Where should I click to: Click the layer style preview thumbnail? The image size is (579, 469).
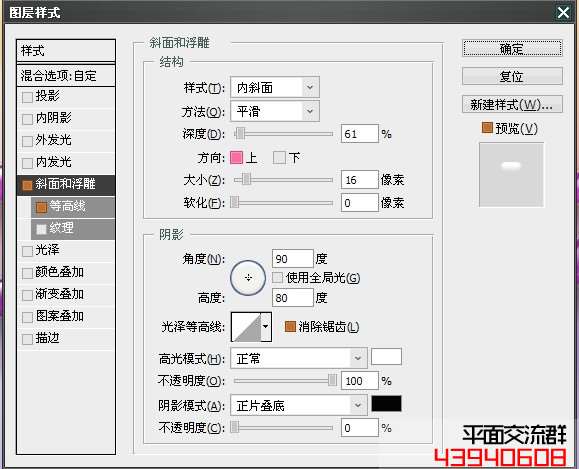click(511, 175)
